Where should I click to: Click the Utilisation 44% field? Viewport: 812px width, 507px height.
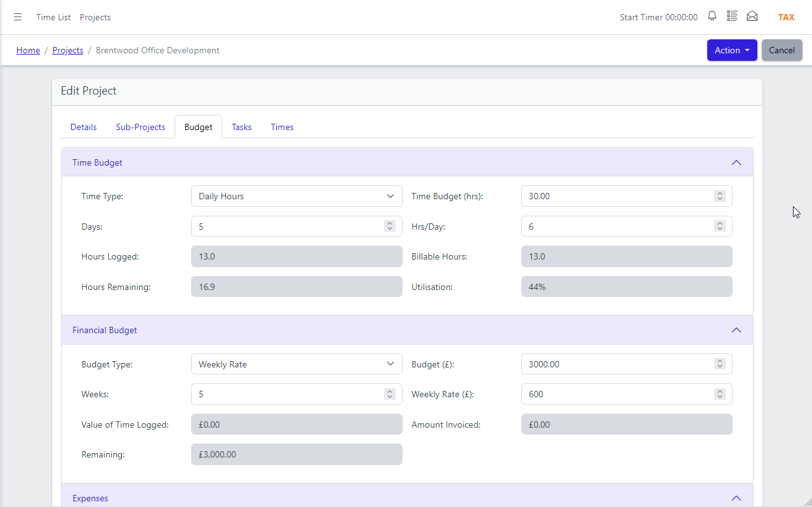click(627, 287)
